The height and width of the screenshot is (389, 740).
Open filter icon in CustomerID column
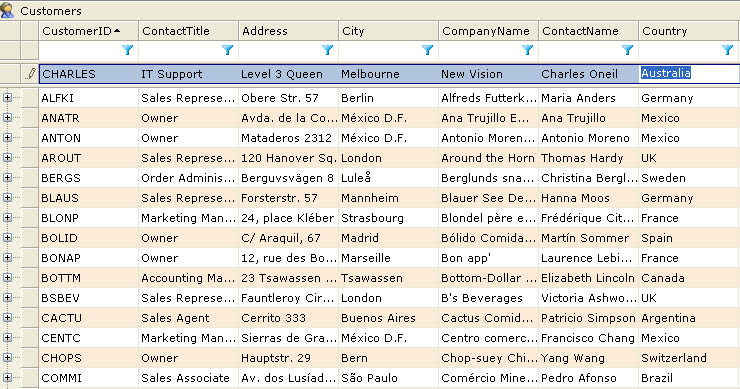(127, 50)
